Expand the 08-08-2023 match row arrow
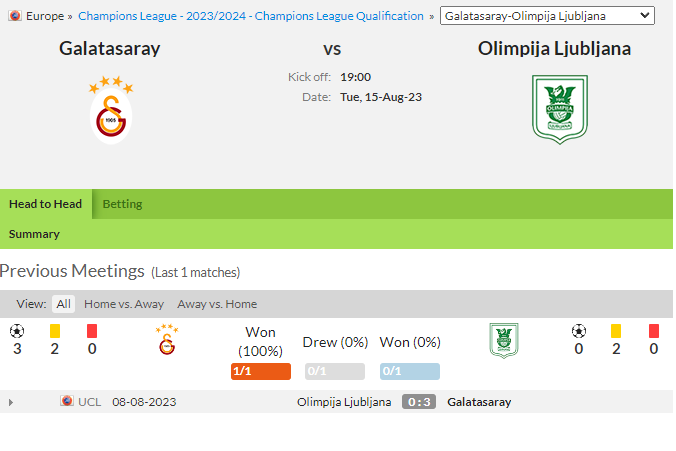The height and width of the screenshot is (451, 676). [11, 402]
